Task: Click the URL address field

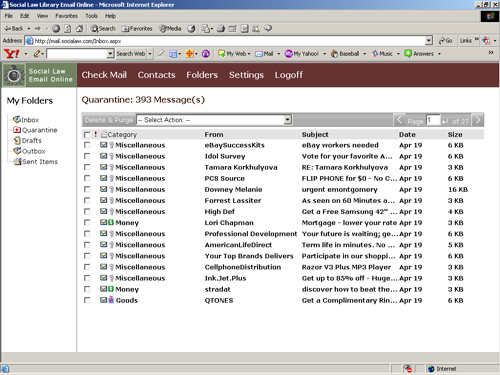Action: (x=225, y=41)
